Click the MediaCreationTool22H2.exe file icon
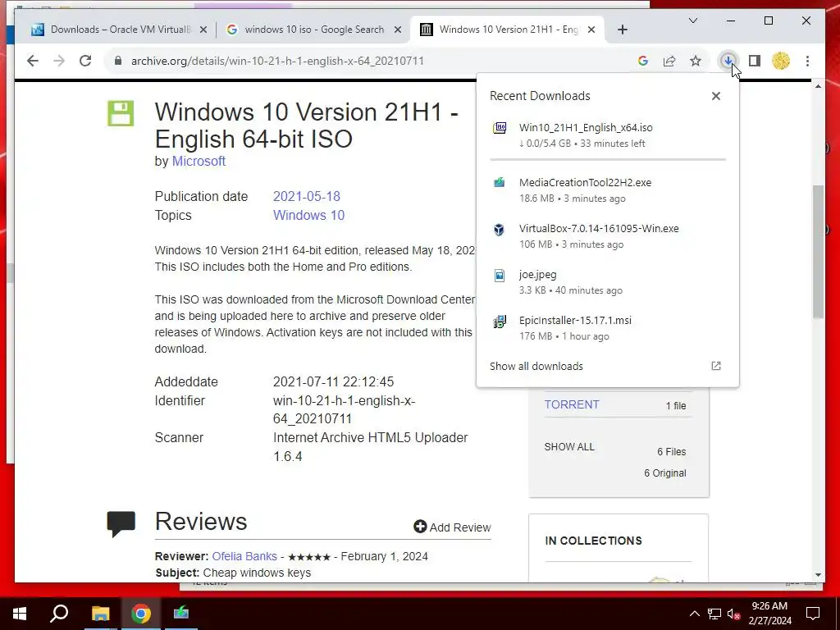This screenshot has width=840, height=630. pos(500,183)
